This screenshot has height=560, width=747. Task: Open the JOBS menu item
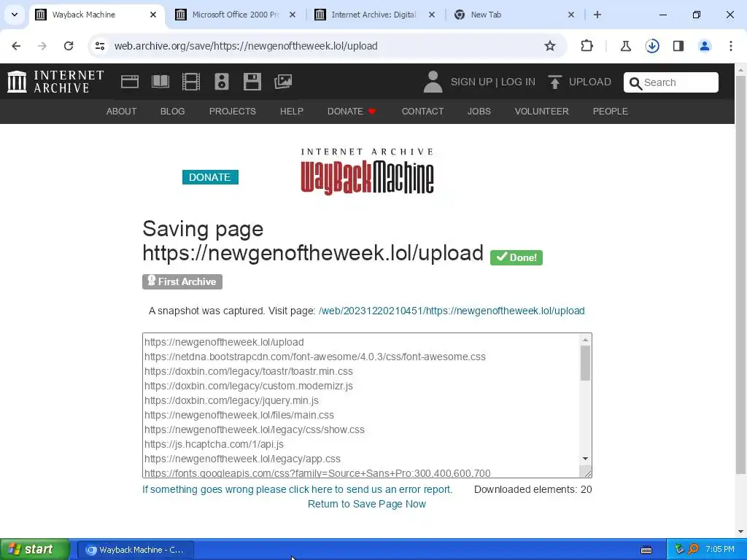[x=479, y=112]
